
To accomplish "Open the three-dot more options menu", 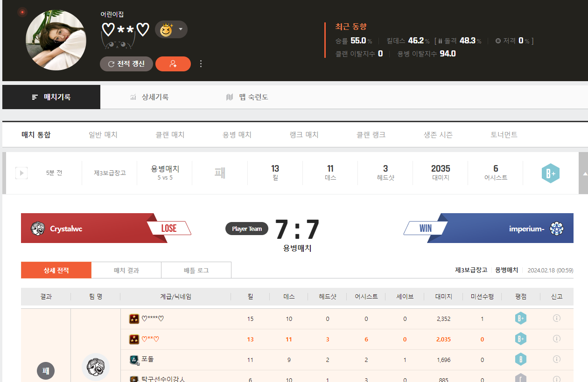I will pos(201,64).
